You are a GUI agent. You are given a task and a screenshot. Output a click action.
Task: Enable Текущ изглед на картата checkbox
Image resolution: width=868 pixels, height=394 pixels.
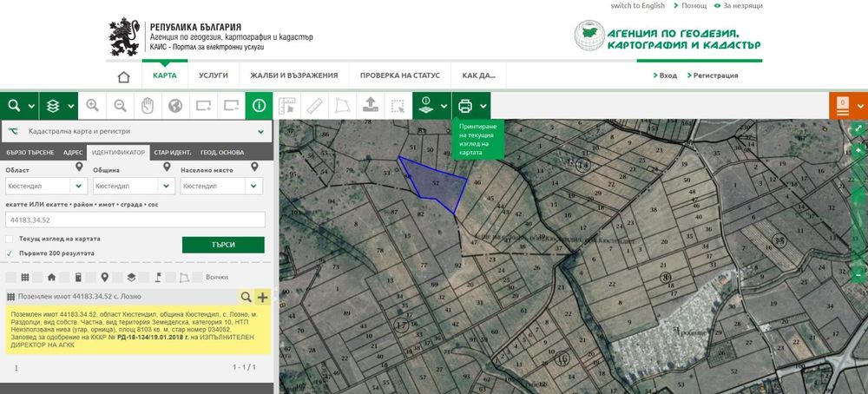point(10,239)
